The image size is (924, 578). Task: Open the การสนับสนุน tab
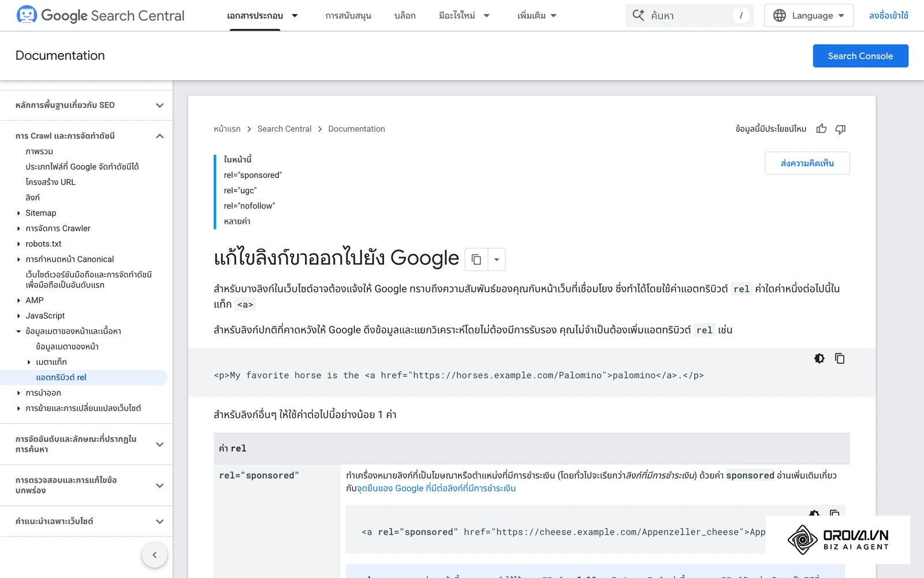[x=348, y=16]
